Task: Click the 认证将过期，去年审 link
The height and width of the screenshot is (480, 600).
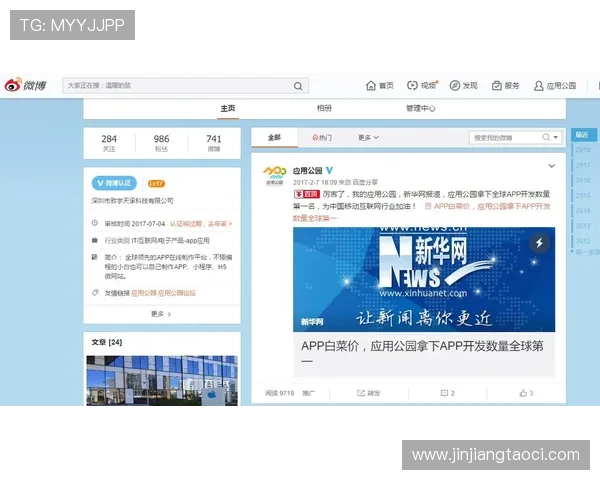Action: tap(201, 224)
